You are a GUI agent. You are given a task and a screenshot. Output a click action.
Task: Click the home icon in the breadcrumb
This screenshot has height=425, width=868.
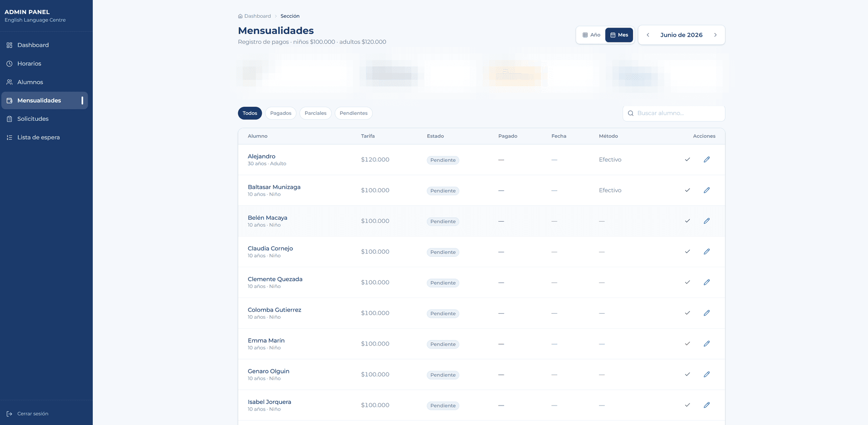241,16
